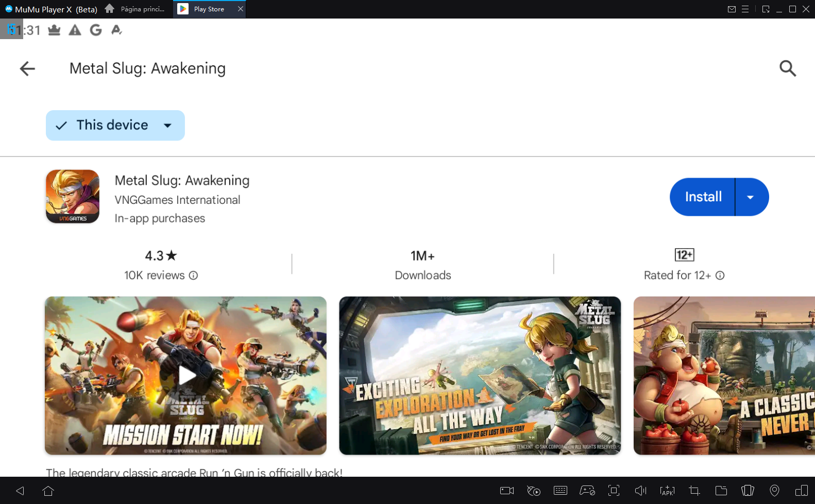Click the window resize mode icon in title bar
This screenshot has height=504, width=815.
click(x=766, y=9)
